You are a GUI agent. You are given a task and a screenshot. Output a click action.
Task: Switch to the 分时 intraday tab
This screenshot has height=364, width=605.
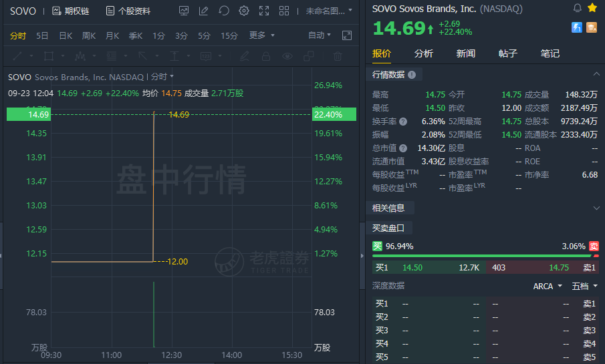click(x=18, y=35)
